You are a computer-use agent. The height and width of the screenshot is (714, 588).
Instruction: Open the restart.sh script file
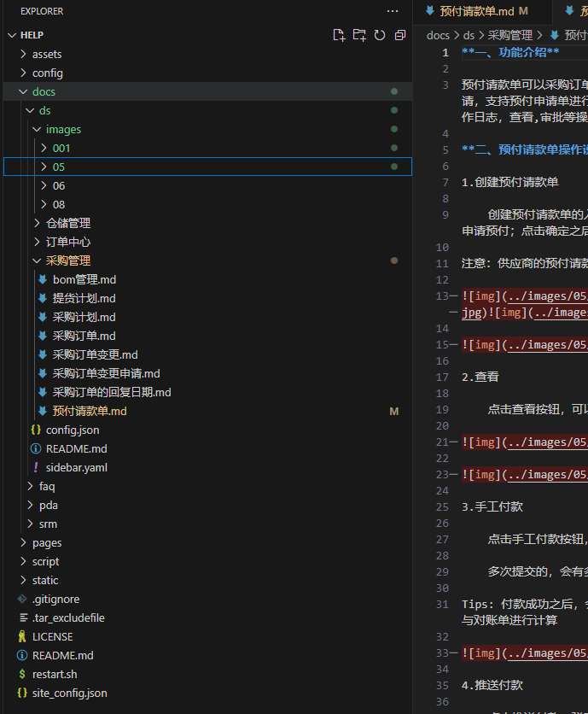[x=55, y=674]
